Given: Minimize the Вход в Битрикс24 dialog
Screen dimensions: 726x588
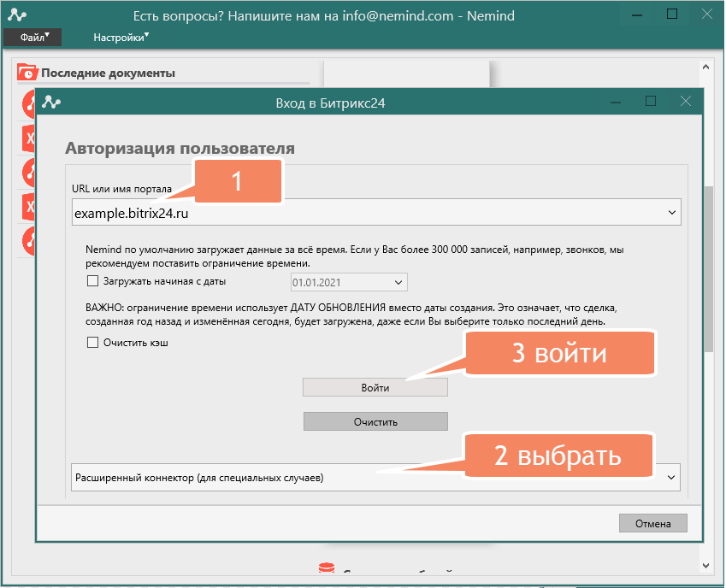Looking at the screenshot, I should (616, 102).
